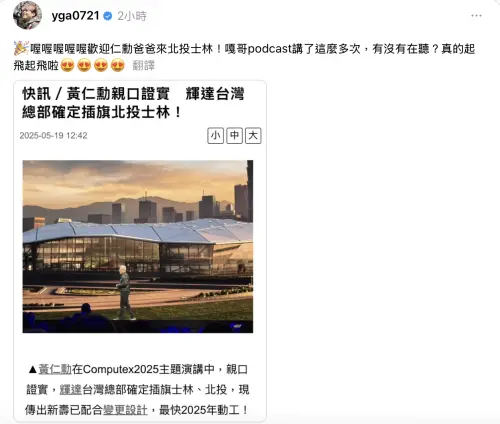Click the word podcast in the post text
The height and width of the screenshot is (424, 500).
pos(270,49)
